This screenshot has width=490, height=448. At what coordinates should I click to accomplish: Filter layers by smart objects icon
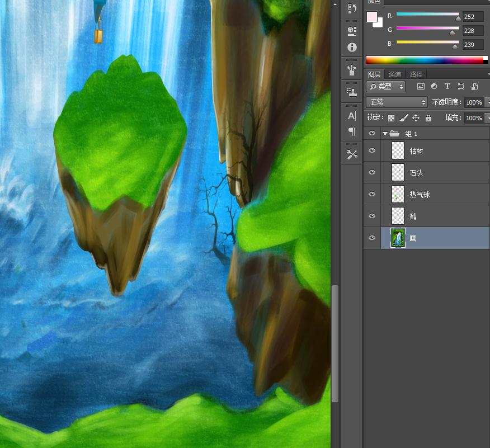click(474, 86)
